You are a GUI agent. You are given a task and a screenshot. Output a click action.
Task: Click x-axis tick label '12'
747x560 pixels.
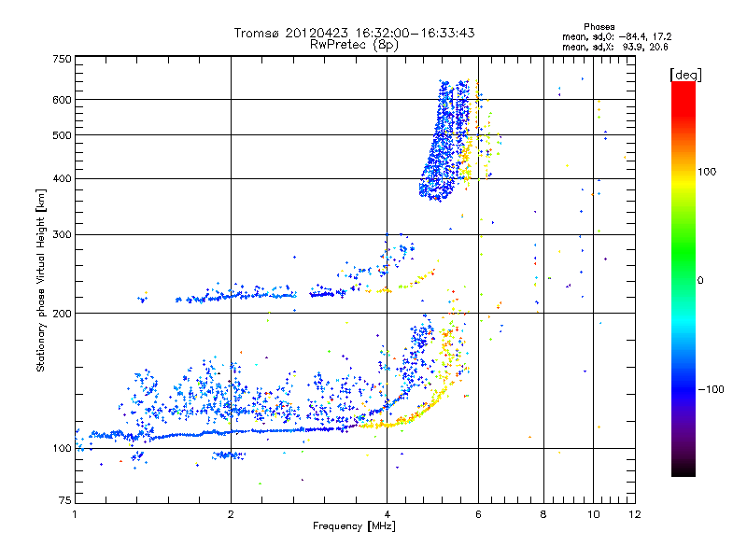point(635,514)
